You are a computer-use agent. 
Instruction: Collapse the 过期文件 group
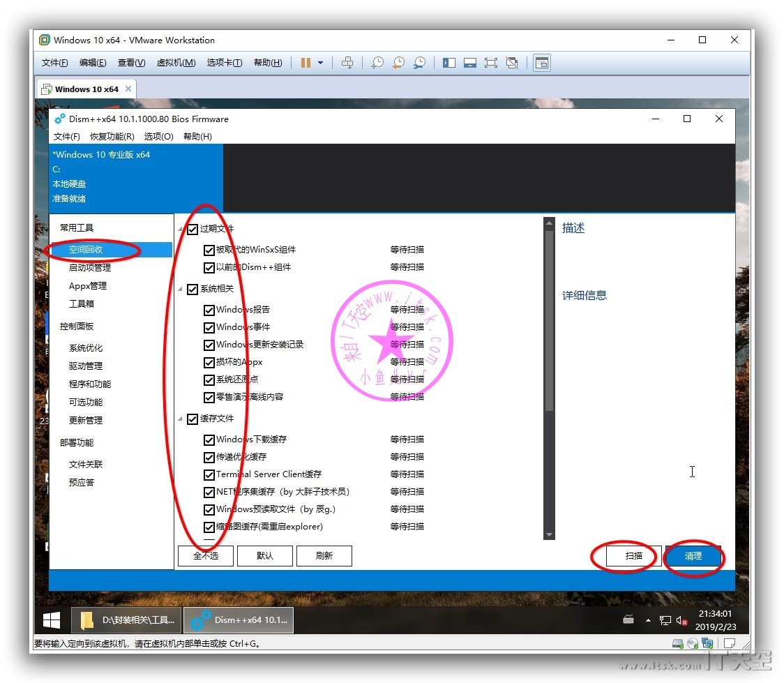tap(181, 230)
